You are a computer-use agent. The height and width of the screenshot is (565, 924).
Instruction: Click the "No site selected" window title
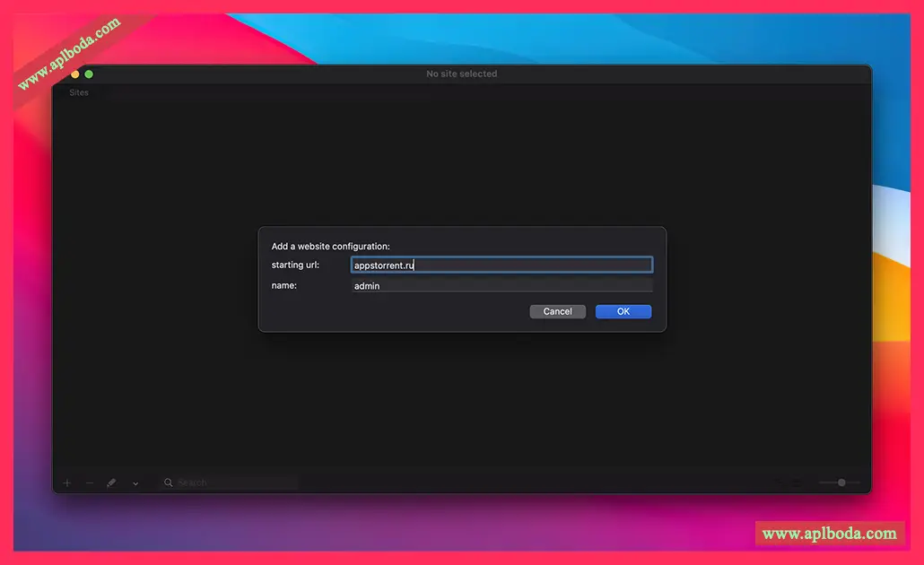[461, 74]
